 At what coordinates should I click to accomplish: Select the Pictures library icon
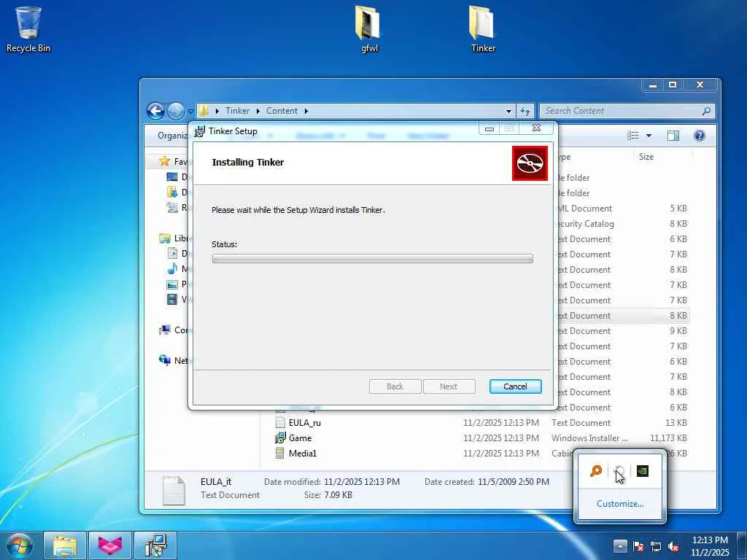point(172,284)
